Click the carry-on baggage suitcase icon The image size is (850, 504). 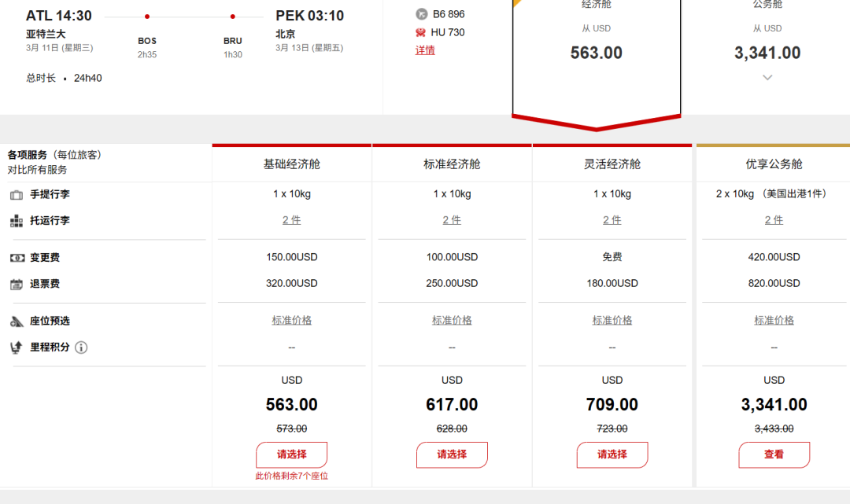click(x=17, y=194)
